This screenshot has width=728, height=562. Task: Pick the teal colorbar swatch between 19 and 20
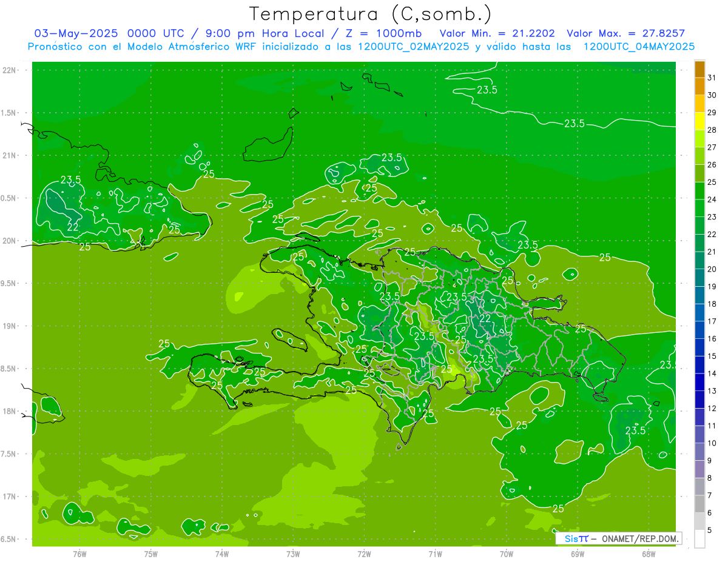699,278
